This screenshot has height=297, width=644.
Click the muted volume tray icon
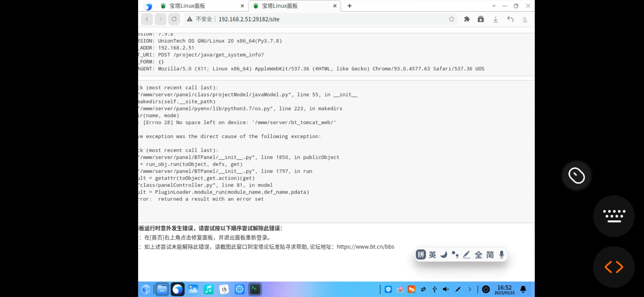click(x=446, y=289)
